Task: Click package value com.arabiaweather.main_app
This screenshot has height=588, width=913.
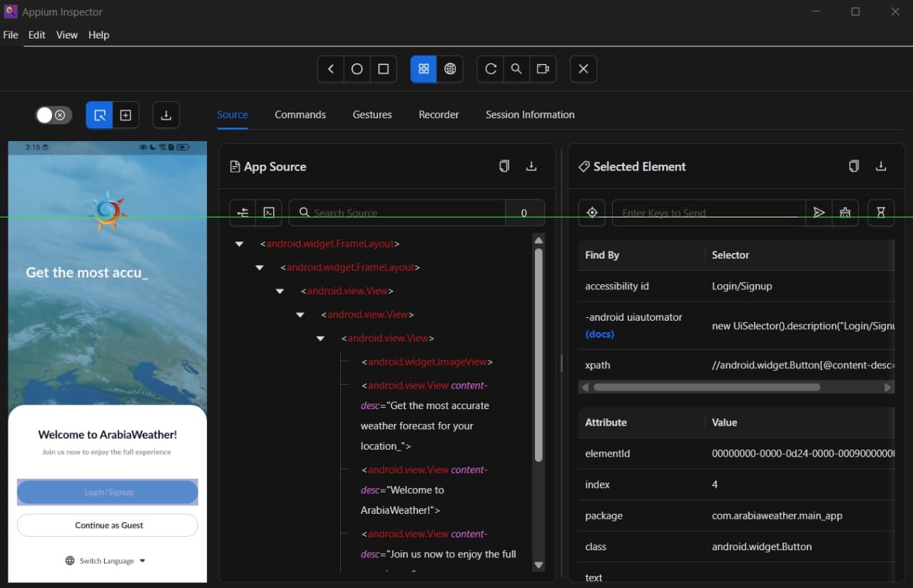Action: (777, 515)
